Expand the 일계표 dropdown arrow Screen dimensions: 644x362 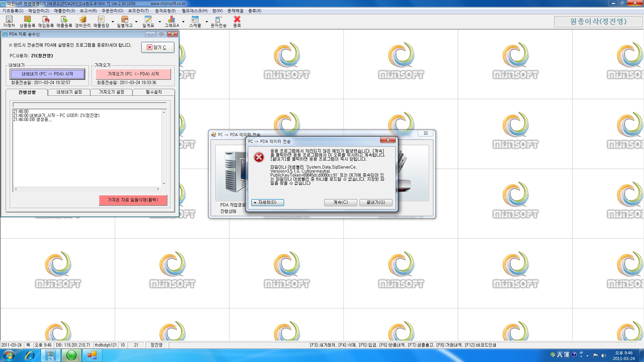click(x=160, y=22)
